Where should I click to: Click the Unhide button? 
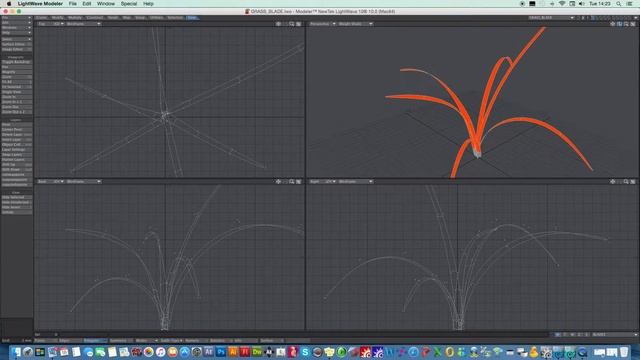[x=16, y=212]
